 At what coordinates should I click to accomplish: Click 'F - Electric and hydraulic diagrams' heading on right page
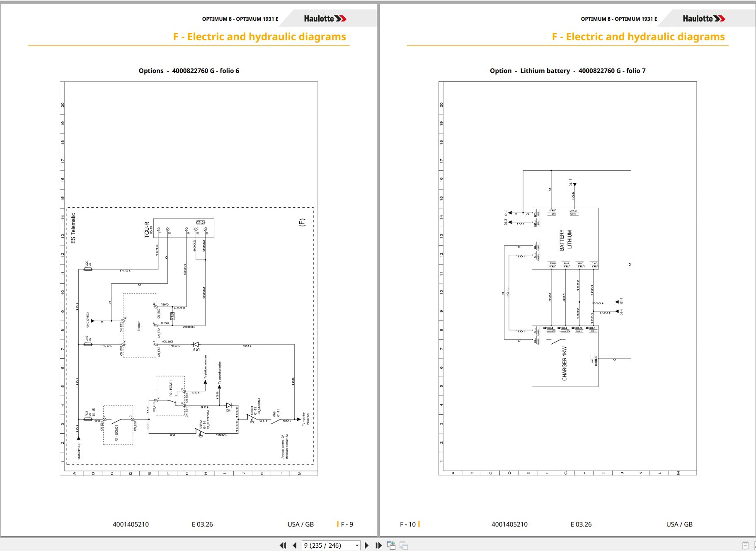tap(638, 37)
